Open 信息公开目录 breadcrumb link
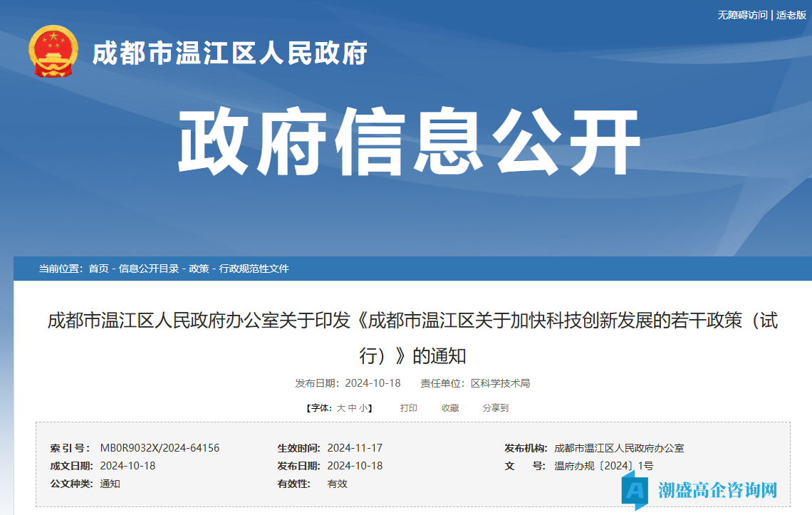This screenshot has height=515, width=812. 149,269
